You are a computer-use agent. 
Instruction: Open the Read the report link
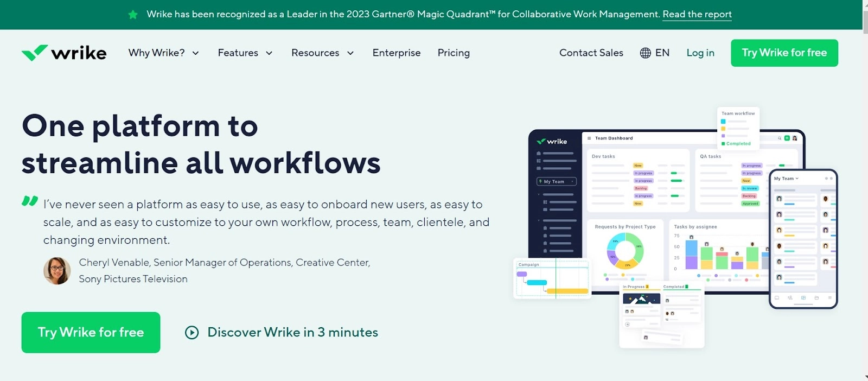click(x=697, y=14)
